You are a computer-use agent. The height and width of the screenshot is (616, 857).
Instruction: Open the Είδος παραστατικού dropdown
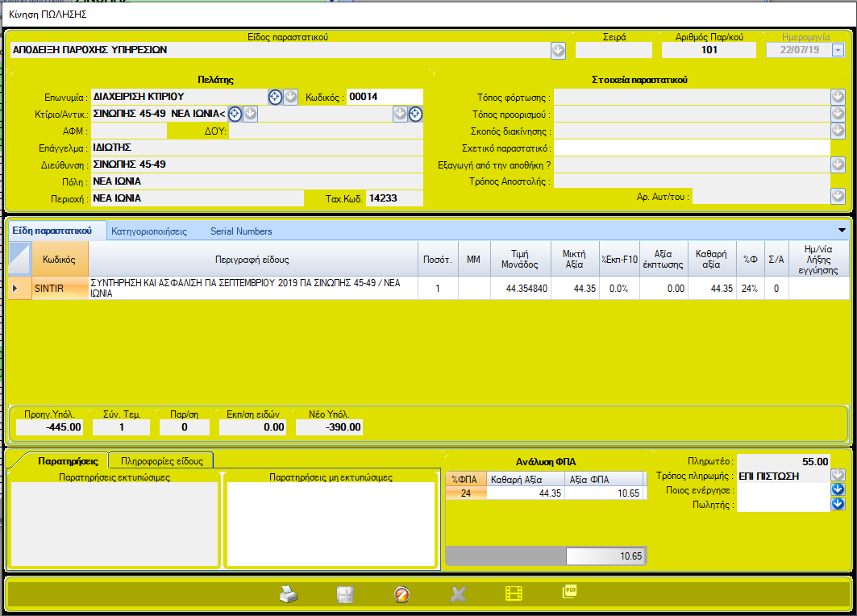(x=559, y=50)
